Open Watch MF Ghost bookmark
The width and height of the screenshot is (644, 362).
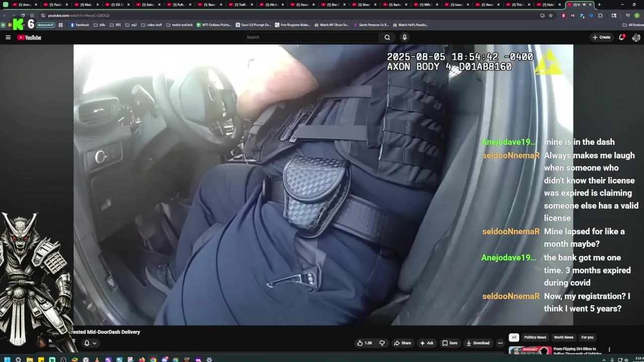[331, 25]
